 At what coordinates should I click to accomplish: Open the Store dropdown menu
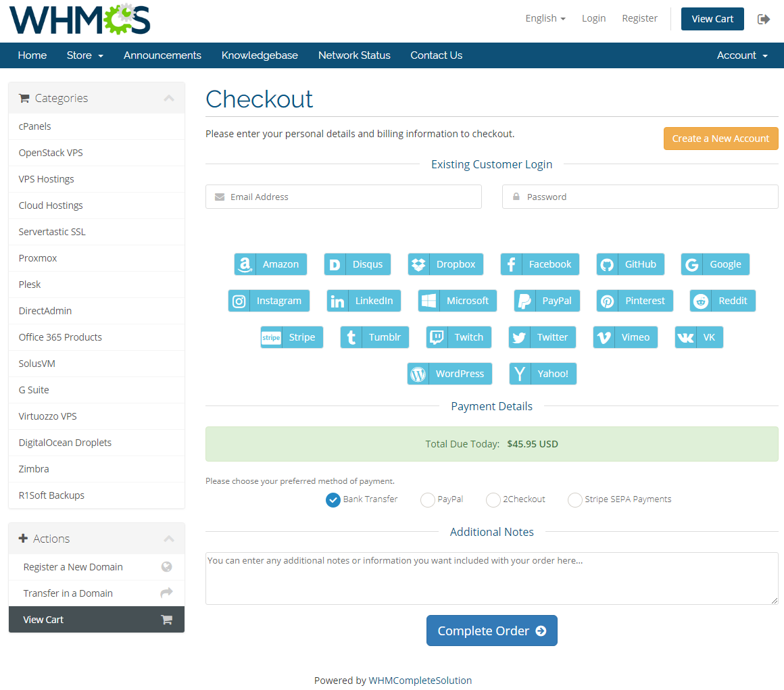pyautogui.click(x=85, y=55)
